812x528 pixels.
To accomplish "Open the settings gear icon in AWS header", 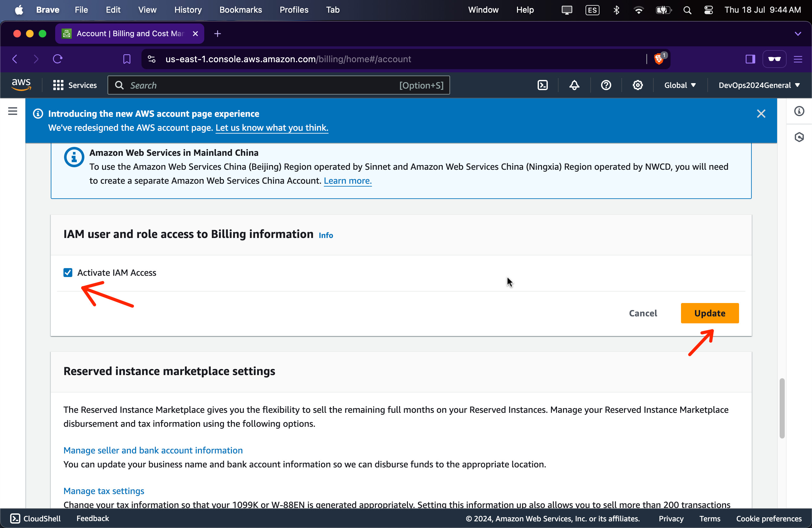I will pyautogui.click(x=637, y=85).
